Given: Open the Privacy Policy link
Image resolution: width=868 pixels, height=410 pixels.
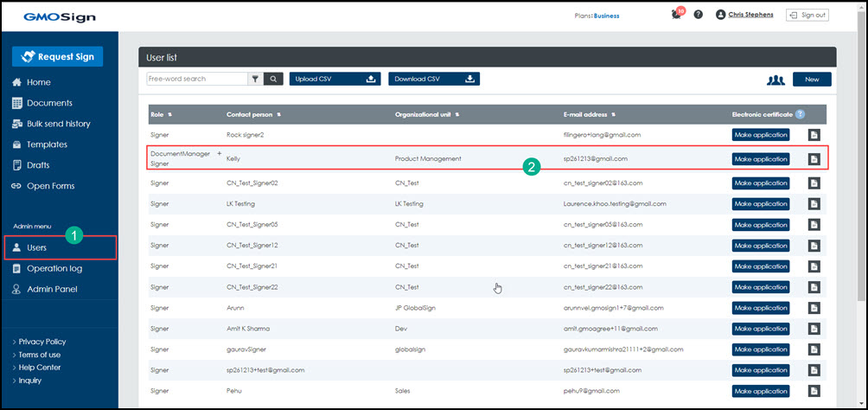Looking at the screenshot, I should click(41, 342).
